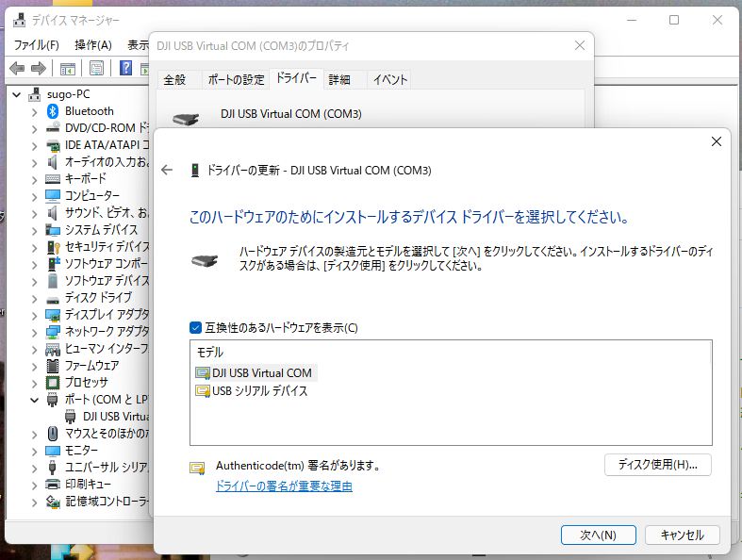This screenshot has height=560, width=742.
Task: Click the print queue (印刷キュー) printer icon
Action: pyautogui.click(x=53, y=485)
